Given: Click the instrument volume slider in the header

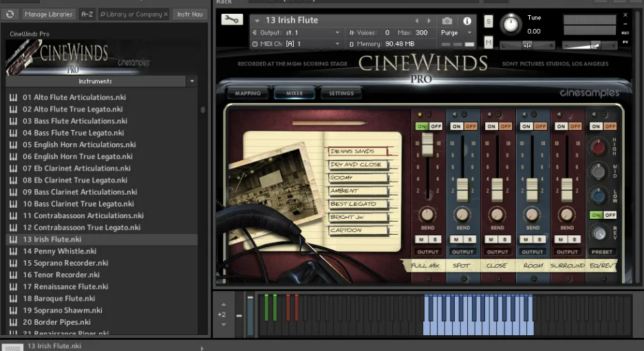Looking at the screenshot, I should [590, 45].
